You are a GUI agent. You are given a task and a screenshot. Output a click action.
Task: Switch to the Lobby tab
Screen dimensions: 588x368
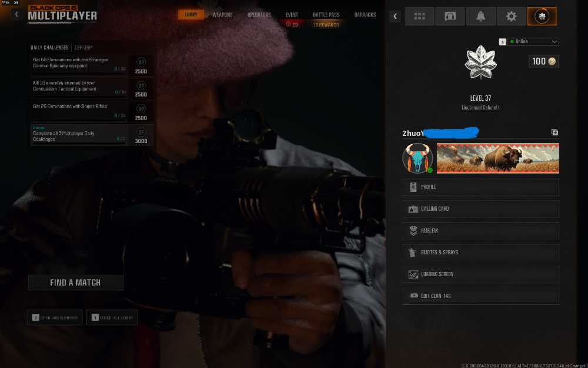click(x=191, y=15)
